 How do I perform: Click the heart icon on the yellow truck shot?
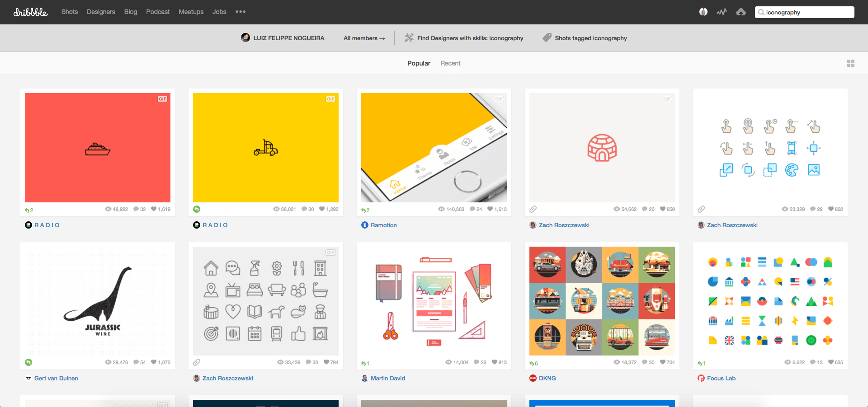pyautogui.click(x=322, y=209)
